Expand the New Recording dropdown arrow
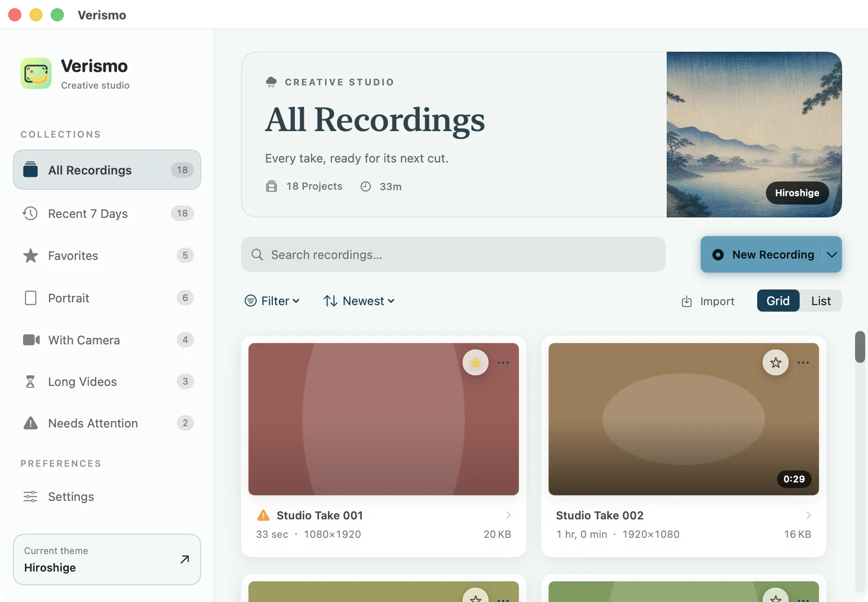The image size is (868, 602). [x=832, y=254]
